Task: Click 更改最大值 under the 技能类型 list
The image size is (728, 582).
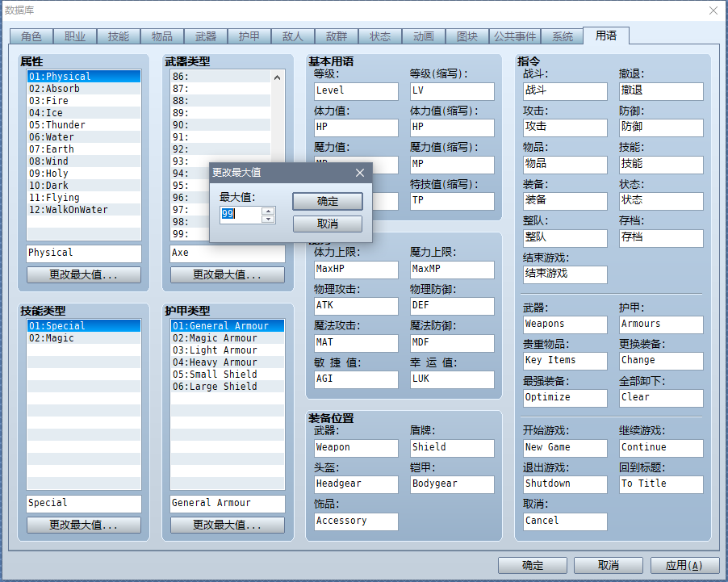Action: [x=84, y=525]
